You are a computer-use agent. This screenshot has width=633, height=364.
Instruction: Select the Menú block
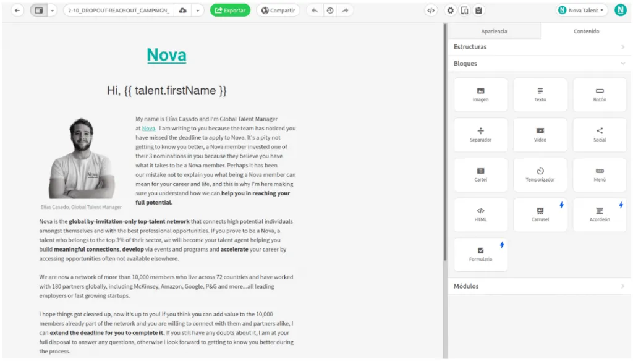[x=600, y=175]
